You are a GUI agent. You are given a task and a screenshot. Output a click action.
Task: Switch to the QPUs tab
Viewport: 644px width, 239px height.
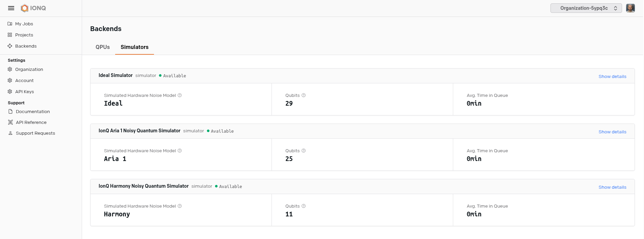(x=103, y=47)
